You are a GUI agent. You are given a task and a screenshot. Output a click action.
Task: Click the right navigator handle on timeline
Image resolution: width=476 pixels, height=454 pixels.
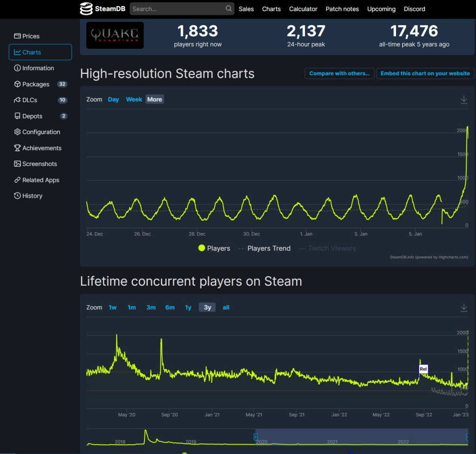pos(468,437)
